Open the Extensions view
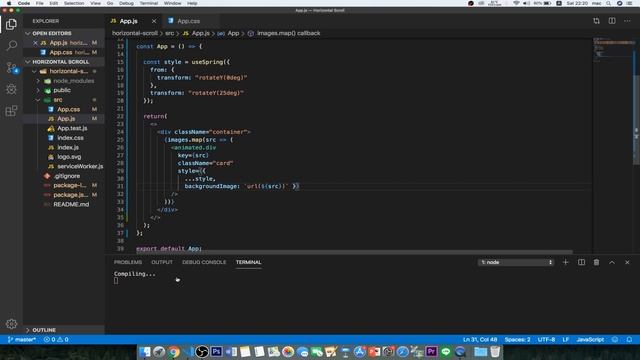This screenshot has width=640, height=360. pos(11,111)
